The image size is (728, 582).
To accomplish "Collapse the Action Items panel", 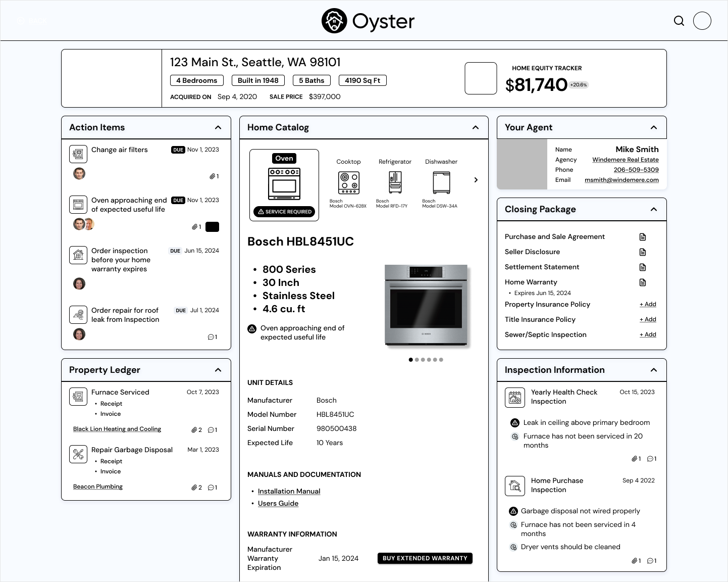I will 218,127.
